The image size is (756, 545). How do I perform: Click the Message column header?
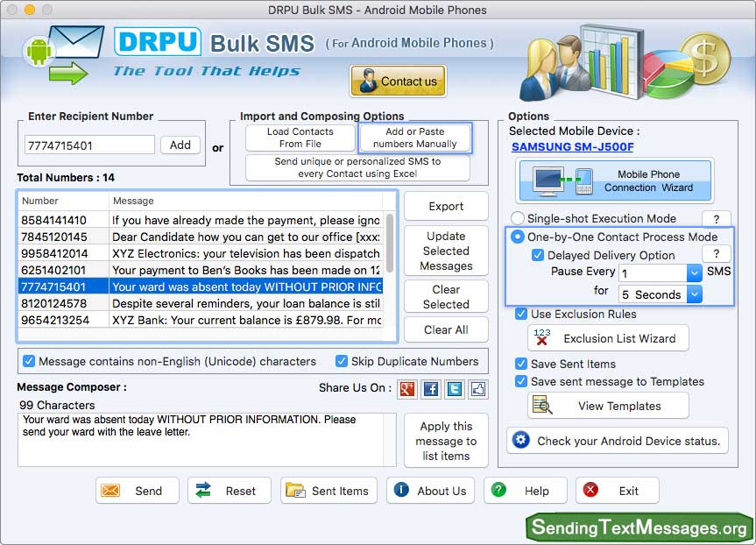pos(246,201)
